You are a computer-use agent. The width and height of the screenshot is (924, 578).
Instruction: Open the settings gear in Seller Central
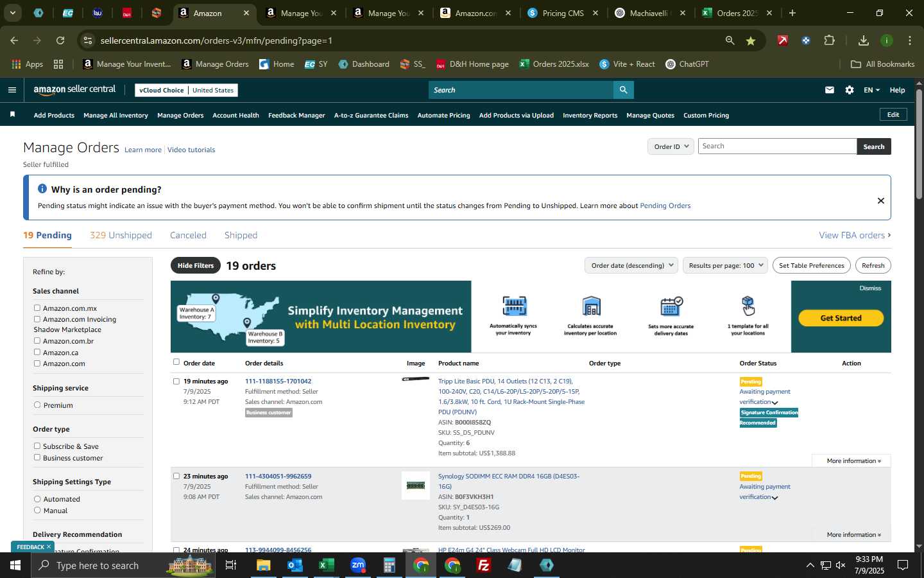(850, 90)
